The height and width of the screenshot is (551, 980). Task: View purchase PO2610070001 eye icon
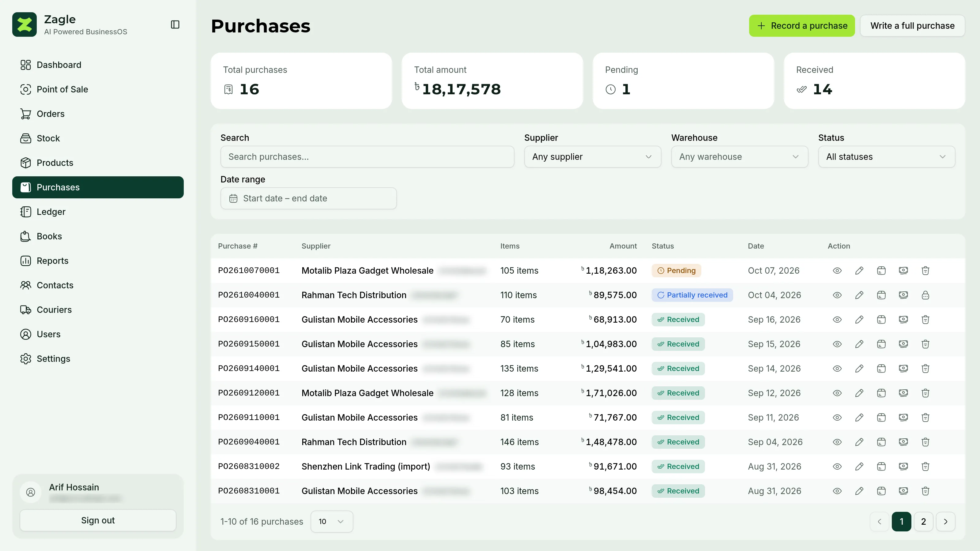(837, 271)
